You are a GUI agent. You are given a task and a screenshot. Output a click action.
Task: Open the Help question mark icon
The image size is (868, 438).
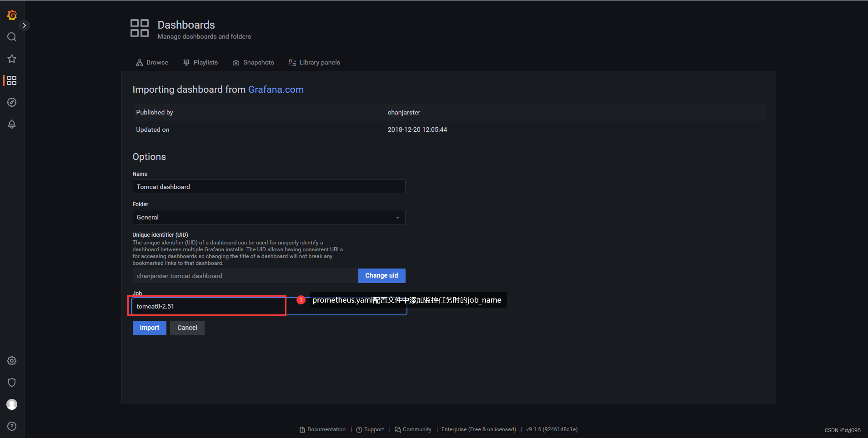pos(11,426)
